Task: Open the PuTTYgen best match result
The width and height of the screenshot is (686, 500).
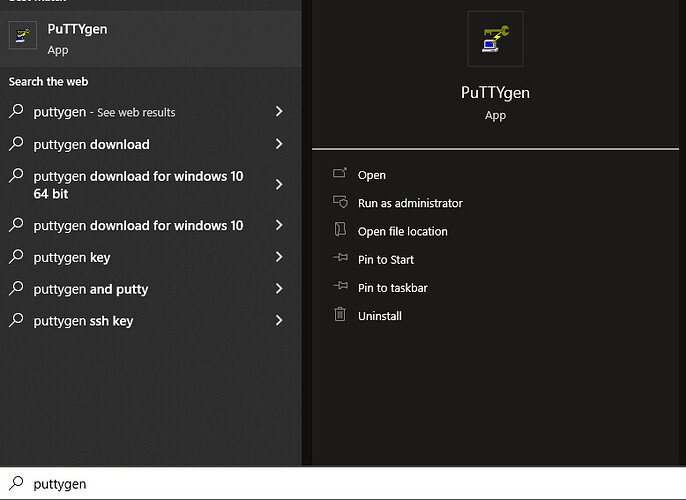Action: (150, 38)
